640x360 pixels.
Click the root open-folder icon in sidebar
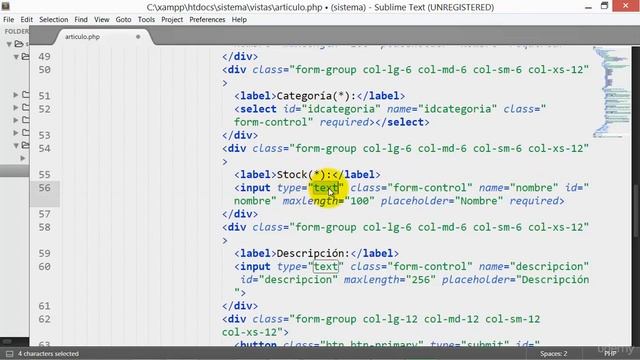pos(19,44)
